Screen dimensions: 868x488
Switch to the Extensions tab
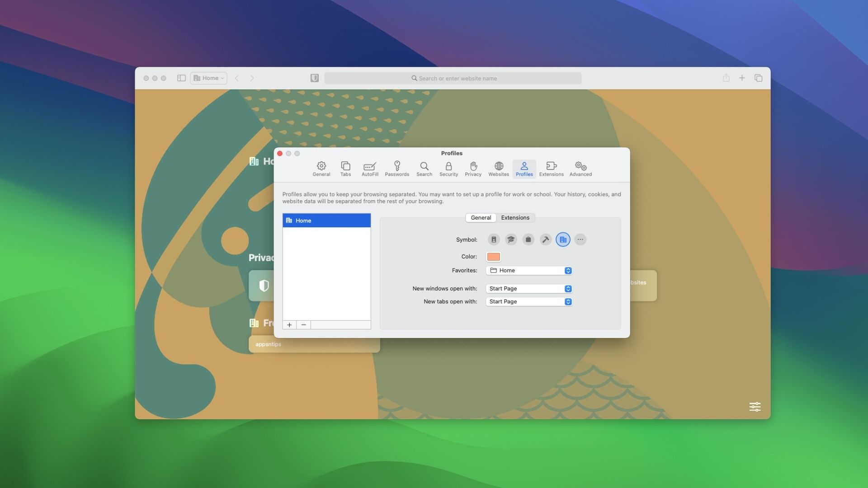point(515,217)
